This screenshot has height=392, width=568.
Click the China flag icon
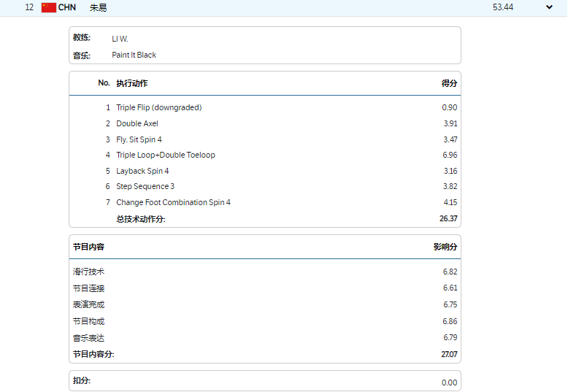pyautogui.click(x=48, y=7)
